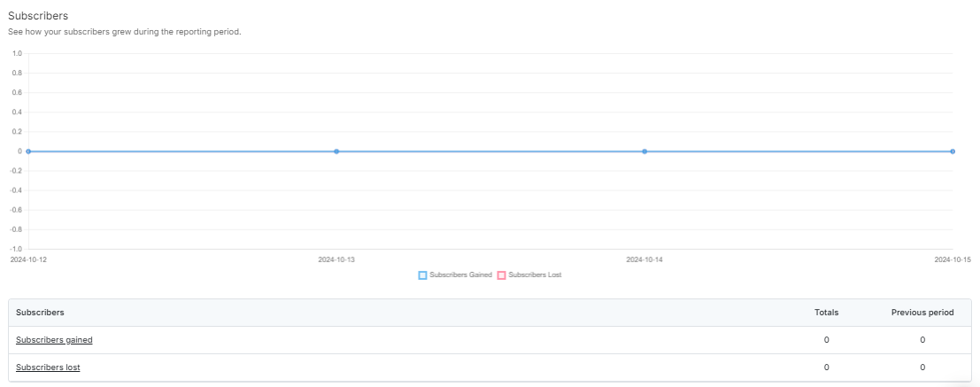The height and width of the screenshot is (387, 980).
Task: Click the 2024-10-14 x-axis date label
Action: point(644,260)
